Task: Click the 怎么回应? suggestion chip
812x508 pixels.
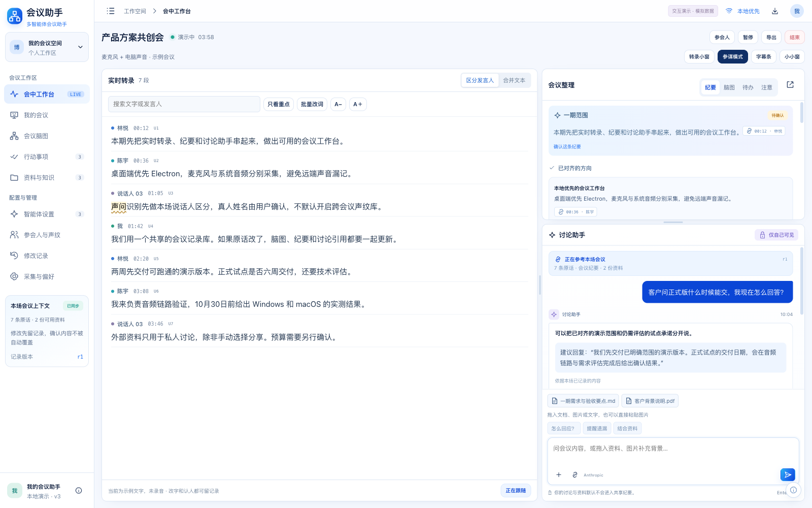Action: point(563,428)
